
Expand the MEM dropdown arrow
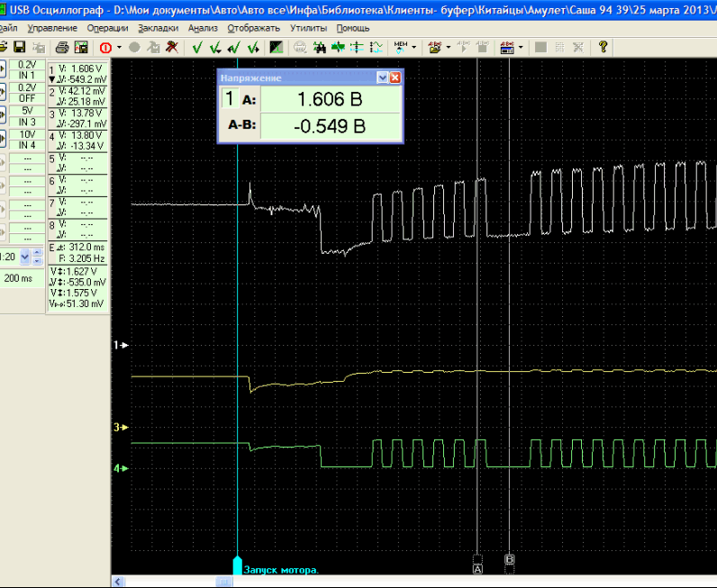(416, 47)
